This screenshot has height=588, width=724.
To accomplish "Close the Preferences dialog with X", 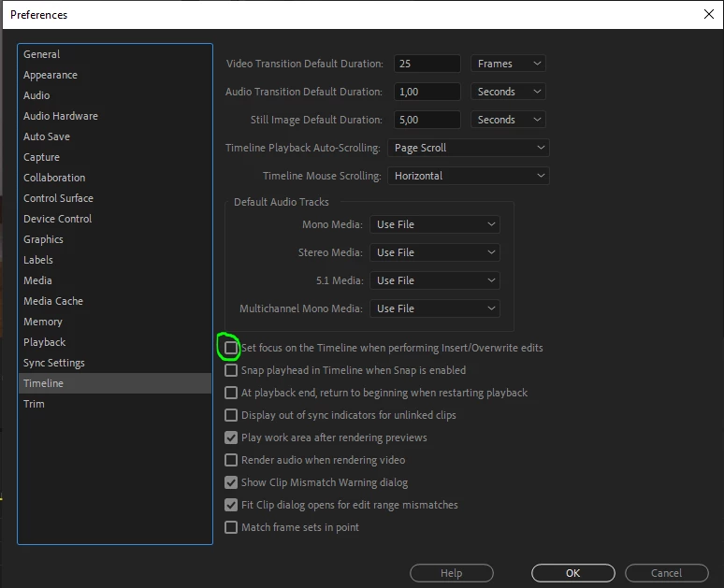I will click(x=709, y=14).
